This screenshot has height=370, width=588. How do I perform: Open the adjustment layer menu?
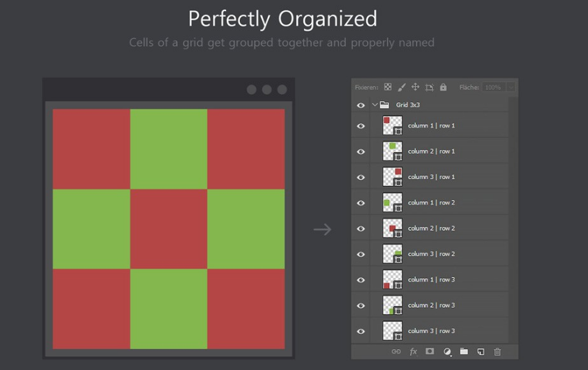pyautogui.click(x=447, y=352)
